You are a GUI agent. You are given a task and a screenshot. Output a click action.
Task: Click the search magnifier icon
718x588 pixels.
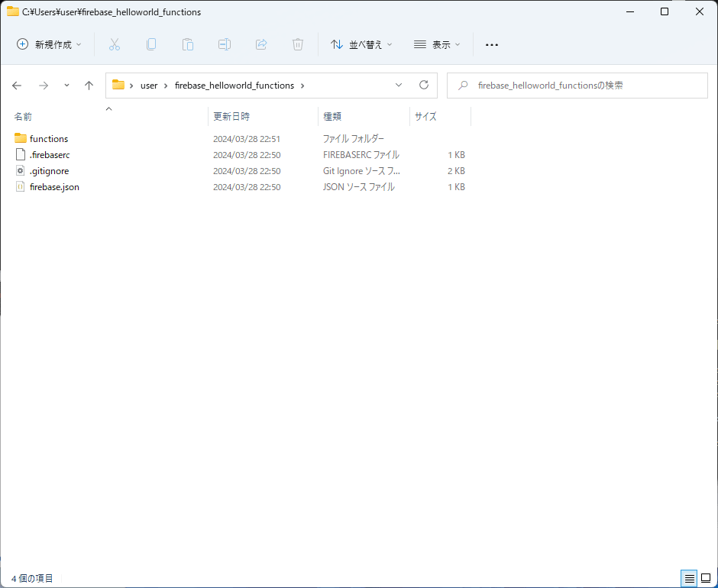pyautogui.click(x=463, y=86)
